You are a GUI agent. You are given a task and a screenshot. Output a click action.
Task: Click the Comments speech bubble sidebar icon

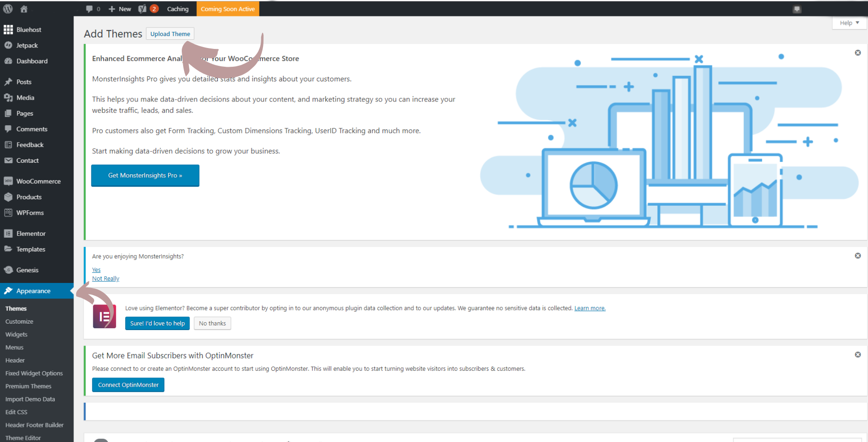tap(8, 129)
